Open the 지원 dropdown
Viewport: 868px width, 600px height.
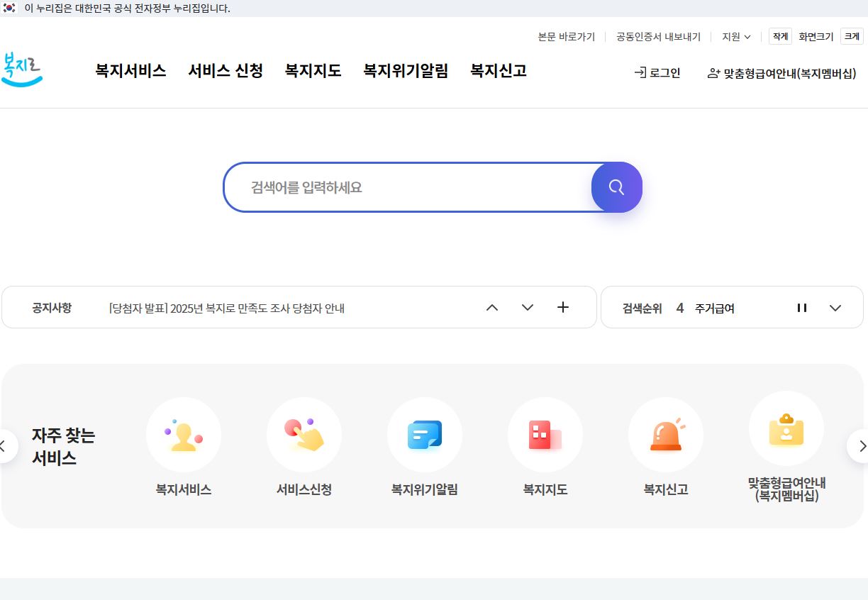pos(735,37)
